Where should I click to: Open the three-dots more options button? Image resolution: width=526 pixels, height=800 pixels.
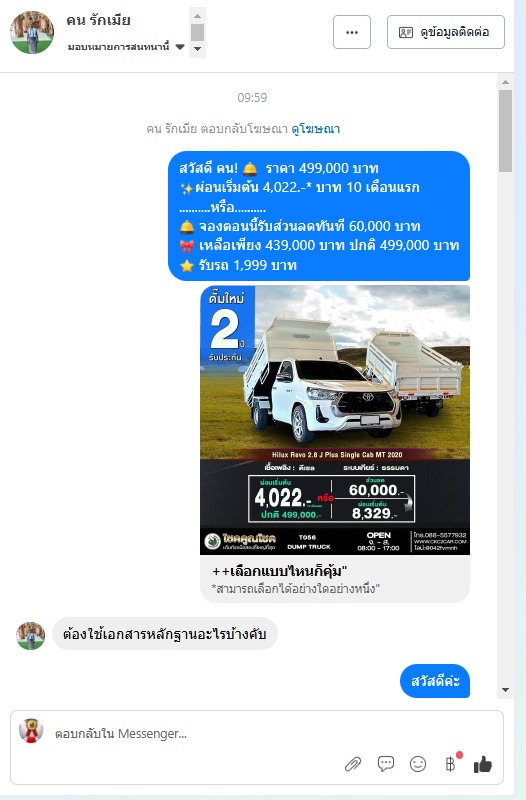352,32
